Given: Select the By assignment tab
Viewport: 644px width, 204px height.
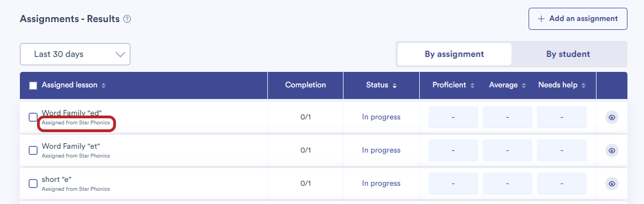Looking at the screenshot, I should point(454,54).
